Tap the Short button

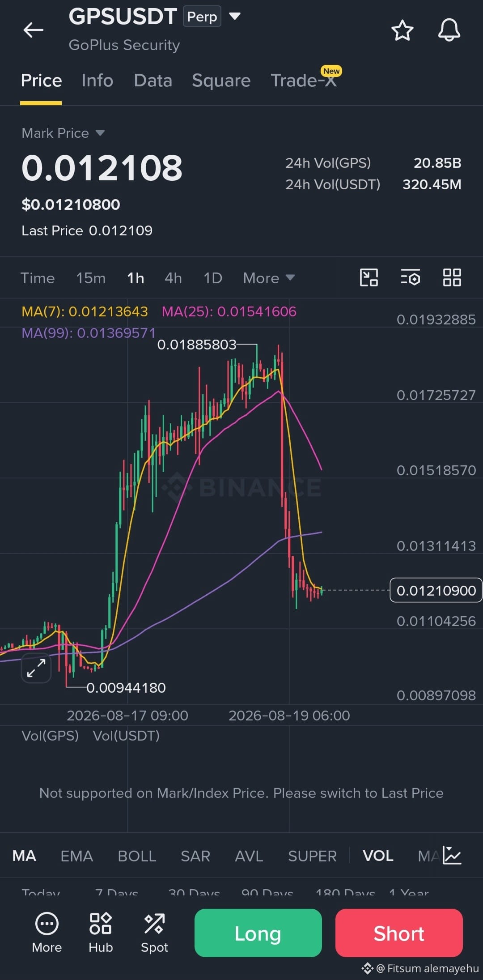pyautogui.click(x=399, y=933)
